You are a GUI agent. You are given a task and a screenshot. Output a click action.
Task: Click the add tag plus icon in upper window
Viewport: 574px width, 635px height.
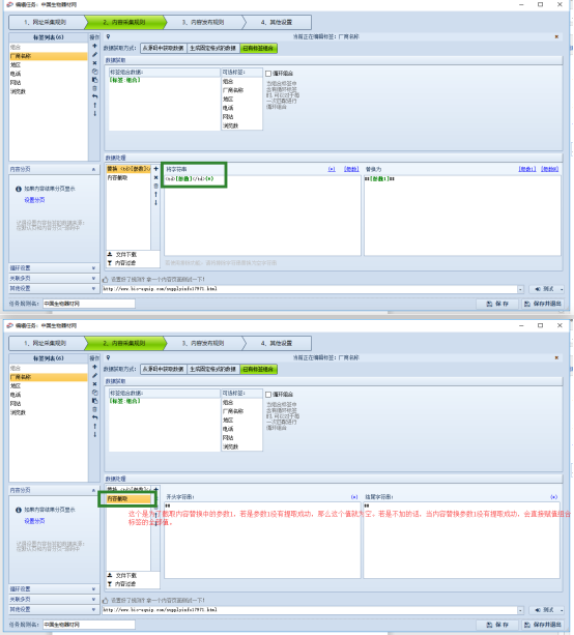(x=95, y=46)
